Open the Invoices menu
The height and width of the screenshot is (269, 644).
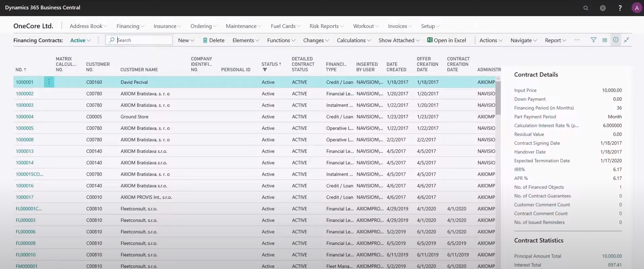(x=400, y=26)
